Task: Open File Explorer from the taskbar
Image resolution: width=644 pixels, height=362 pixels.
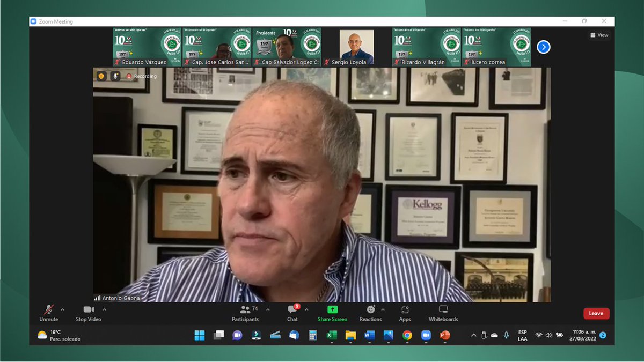Action: tap(350, 335)
